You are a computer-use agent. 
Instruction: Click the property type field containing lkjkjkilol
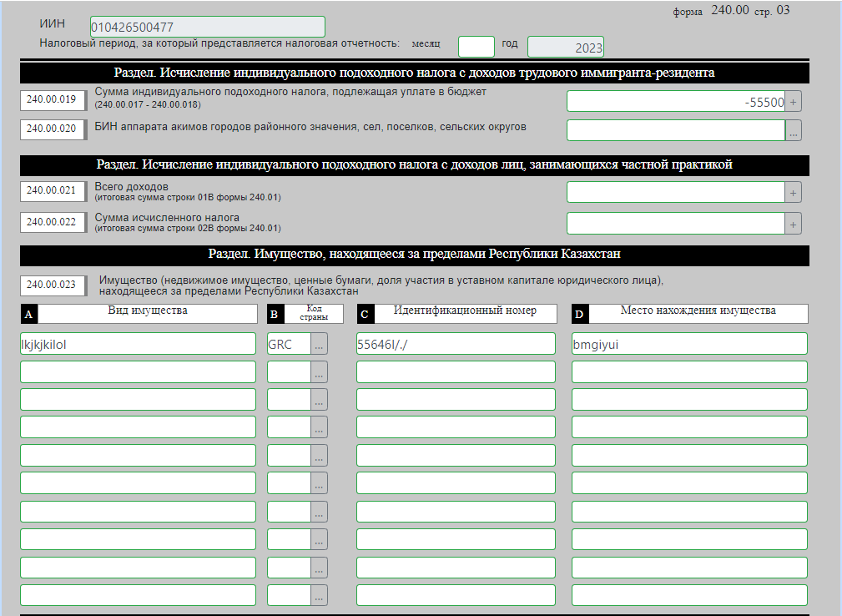coord(138,344)
